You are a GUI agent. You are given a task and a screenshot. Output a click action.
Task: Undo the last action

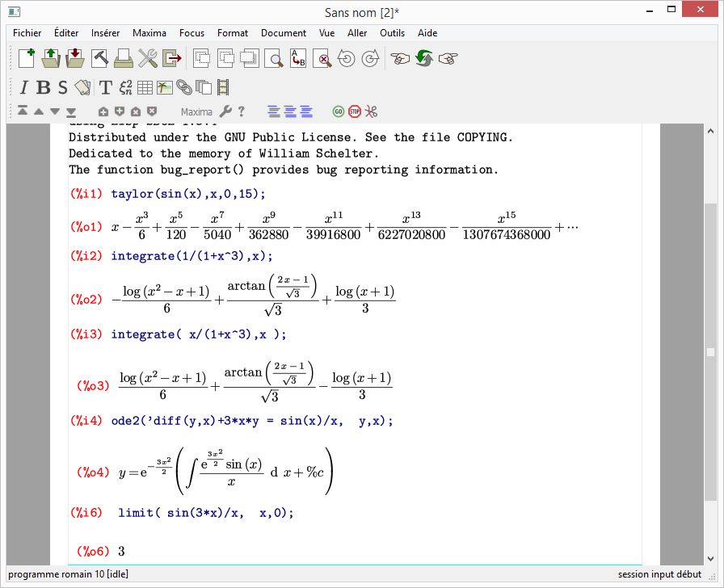point(347,58)
